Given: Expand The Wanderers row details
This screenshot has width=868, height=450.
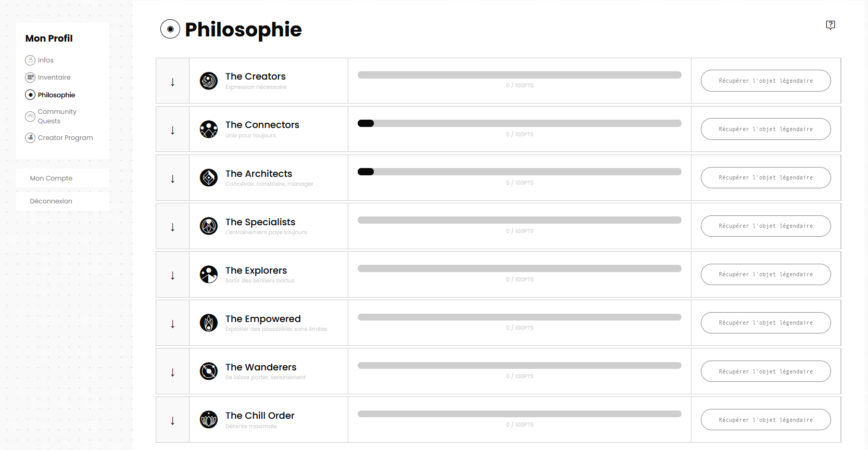Looking at the screenshot, I should tap(173, 372).
